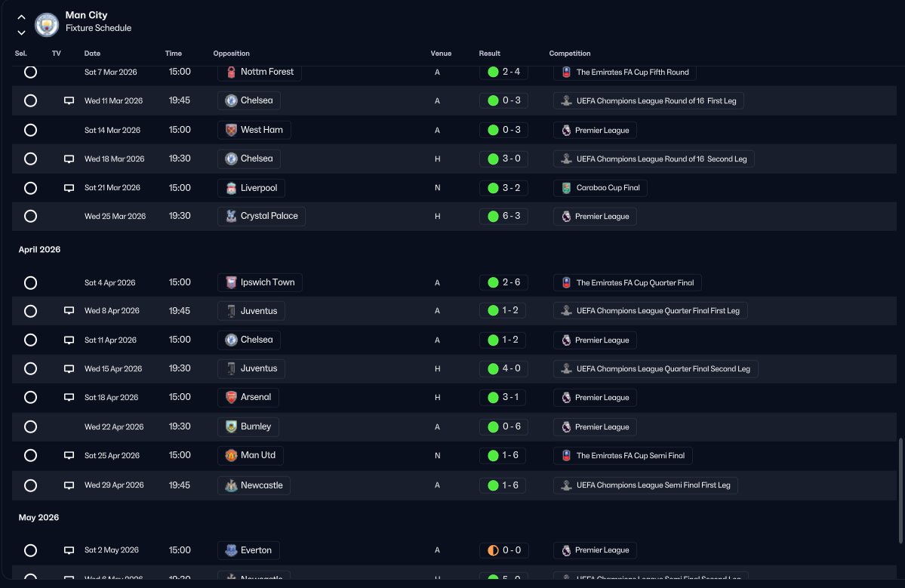Click the Arsenal badge icon
The width and height of the screenshot is (905, 588).
tap(231, 397)
